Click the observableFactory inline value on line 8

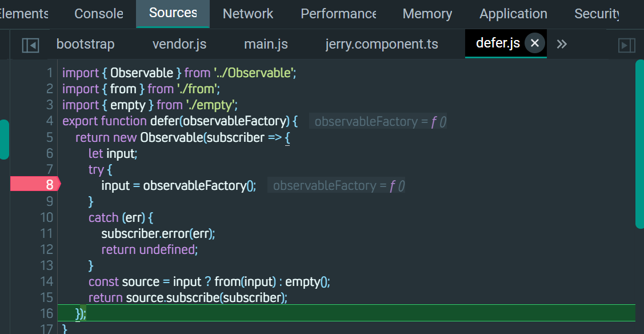point(337,185)
